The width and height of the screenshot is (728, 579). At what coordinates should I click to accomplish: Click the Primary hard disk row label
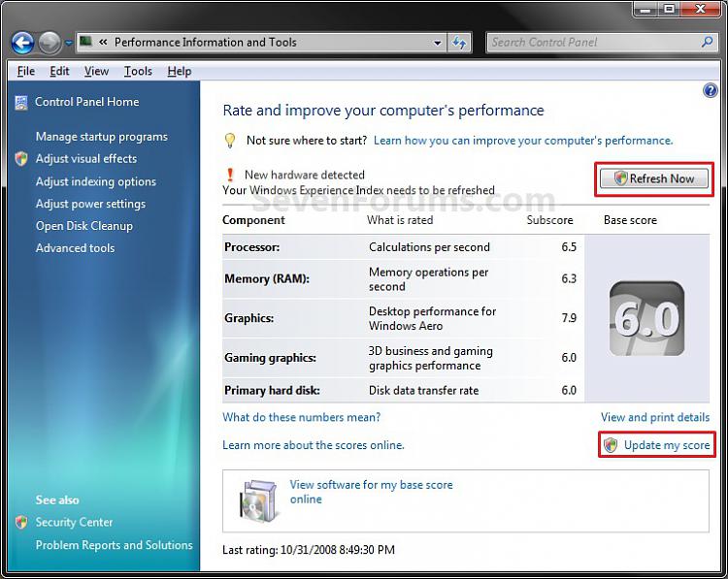272,390
